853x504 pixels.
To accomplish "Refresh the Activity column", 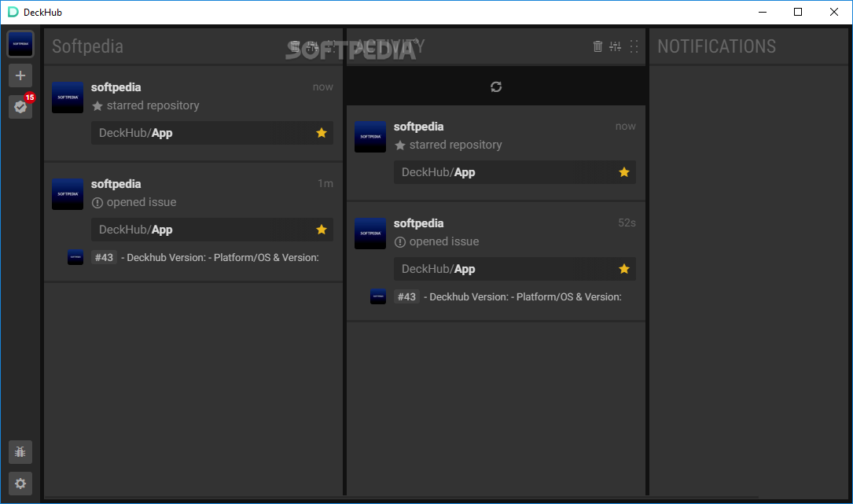I will tap(495, 86).
